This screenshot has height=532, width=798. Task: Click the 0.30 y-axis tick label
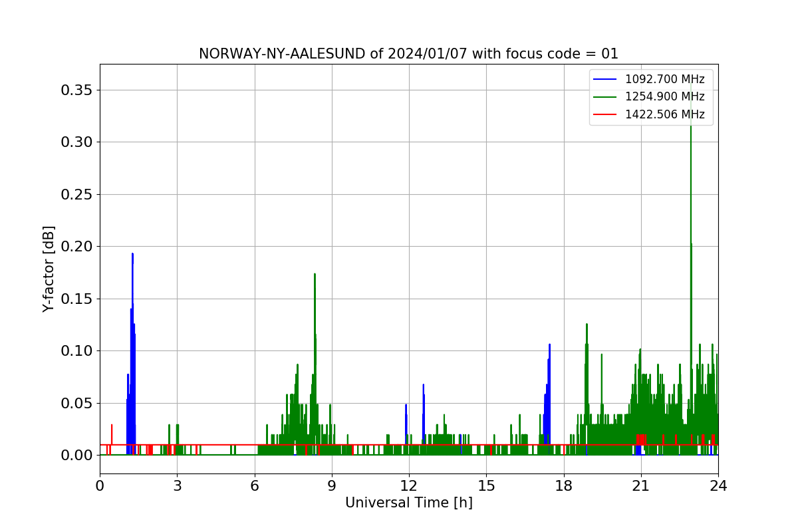[x=76, y=142]
